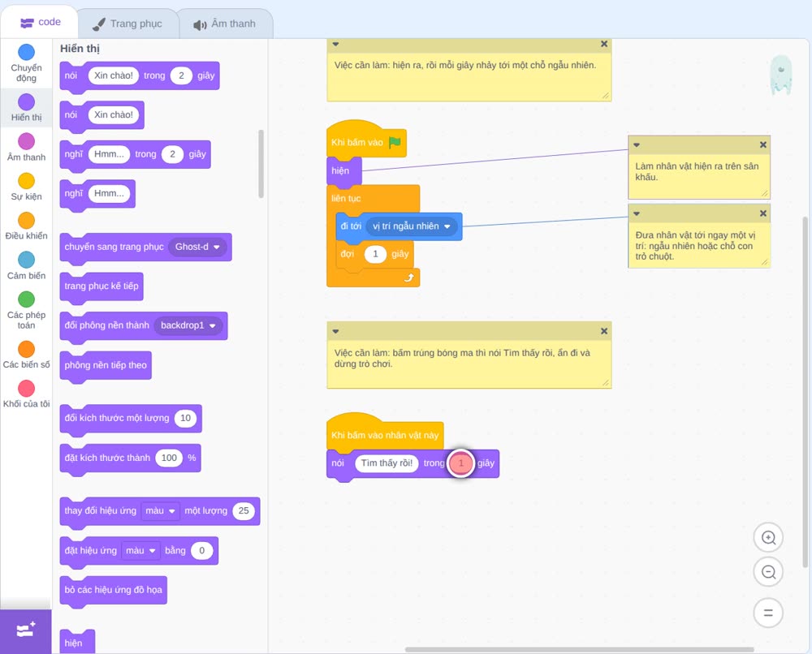Open effect dropdown in 'thay đổi hiệu ứng'
The width and height of the screenshot is (812, 654).
160,510
